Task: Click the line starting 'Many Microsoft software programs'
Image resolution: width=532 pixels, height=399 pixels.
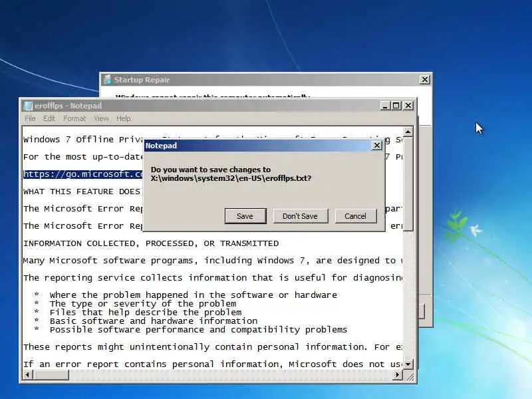Action: point(213,261)
